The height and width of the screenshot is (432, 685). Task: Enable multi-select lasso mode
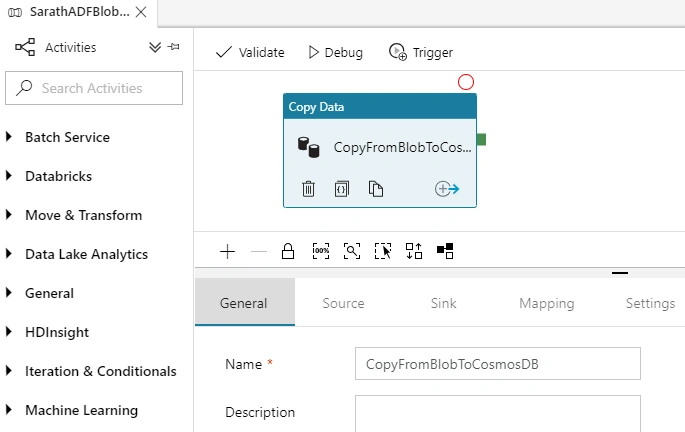coord(383,251)
